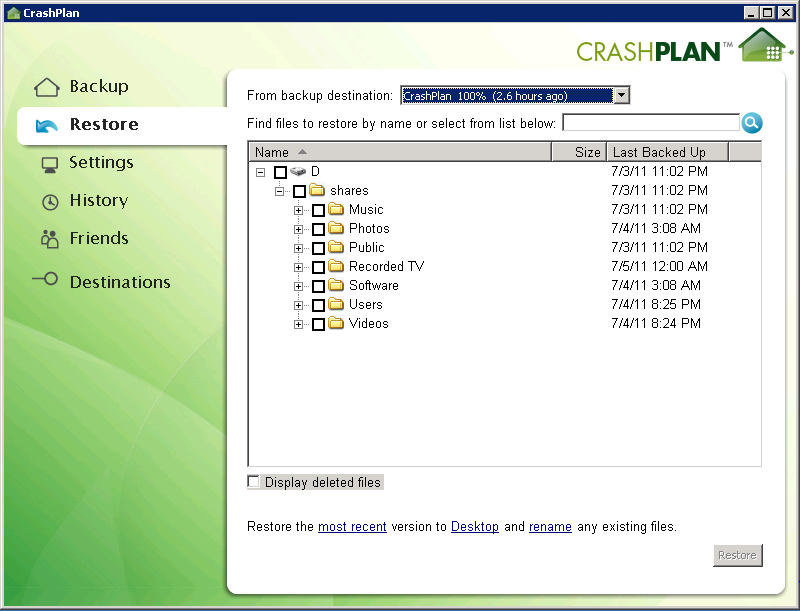Select Recorded TV folder name text
Screen dimensions: 800x611
pos(386,266)
